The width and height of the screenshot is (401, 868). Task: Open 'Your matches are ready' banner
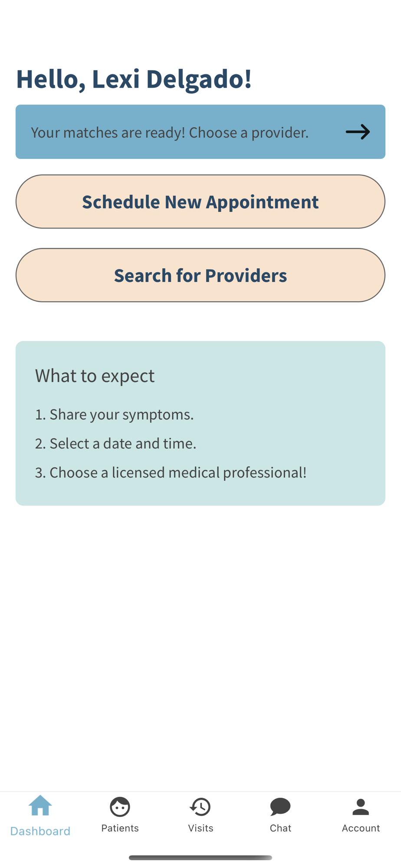[200, 132]
